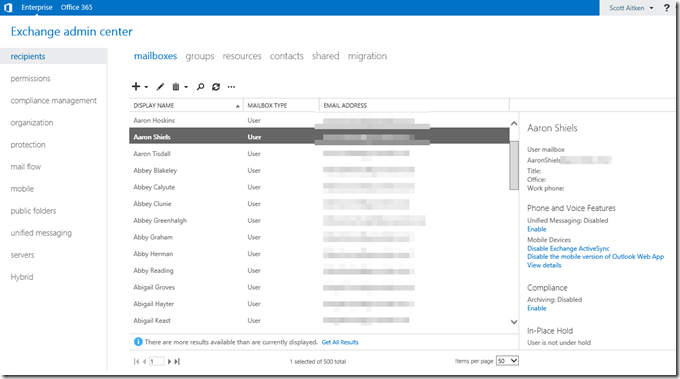Refresh the mailbox list
680x379 pixels.
(216, 87)
